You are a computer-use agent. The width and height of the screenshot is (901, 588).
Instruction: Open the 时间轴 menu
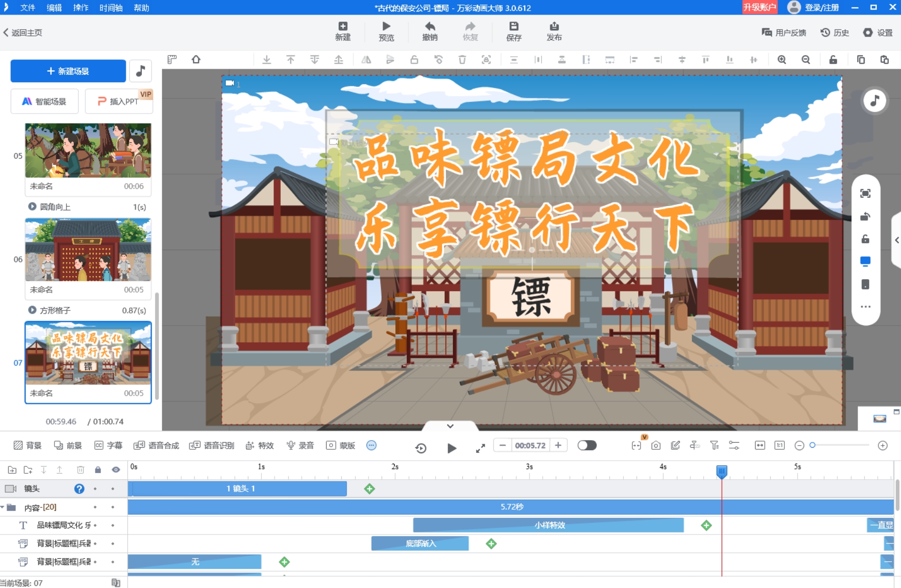[x=111, y=8]
